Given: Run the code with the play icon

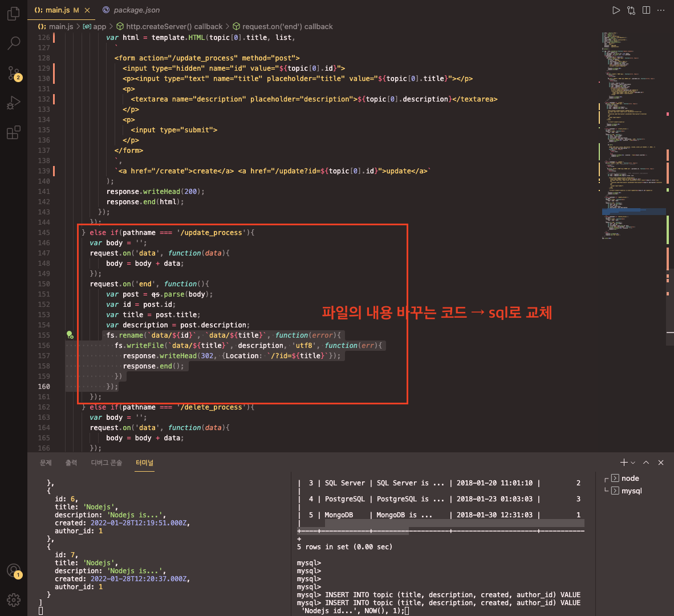Looking at the screenshot, I should click(x=616, y=10).
